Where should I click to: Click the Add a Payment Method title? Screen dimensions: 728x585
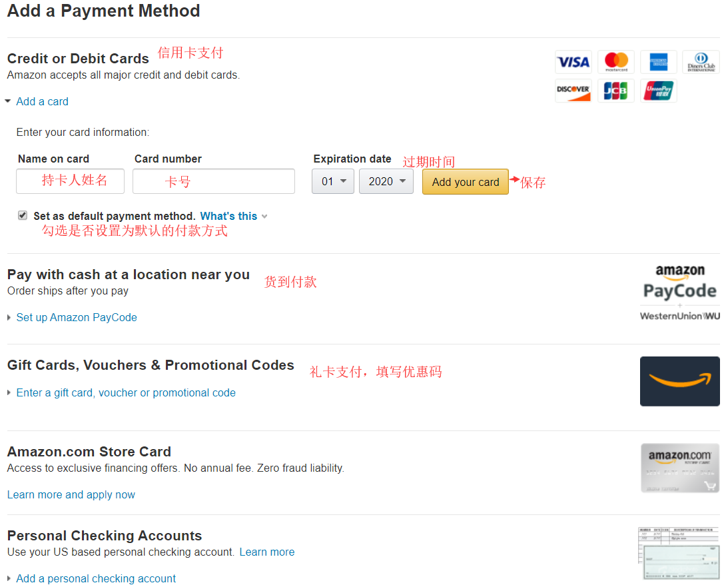click(103, 11)
